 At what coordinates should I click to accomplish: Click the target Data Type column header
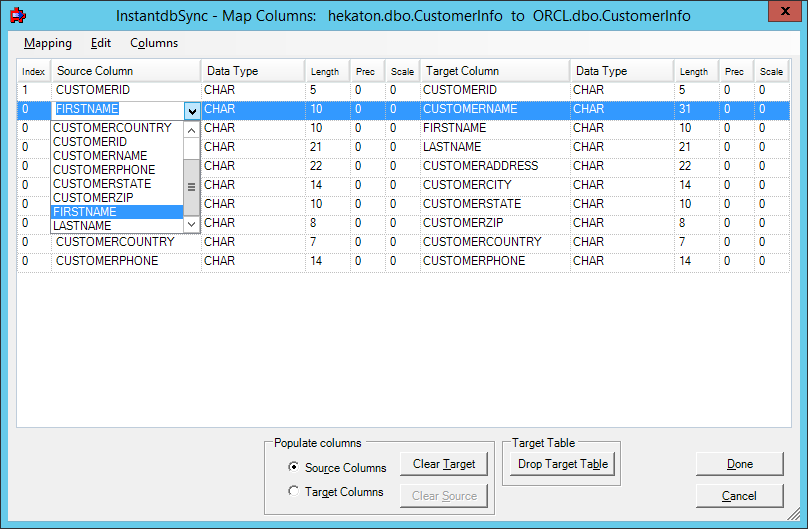coord(622,71)
